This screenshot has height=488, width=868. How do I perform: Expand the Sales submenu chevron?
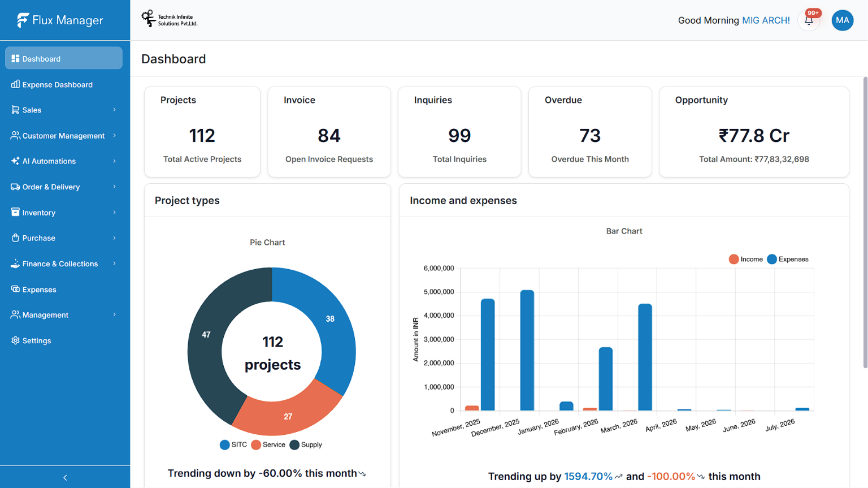click(114, 110)
